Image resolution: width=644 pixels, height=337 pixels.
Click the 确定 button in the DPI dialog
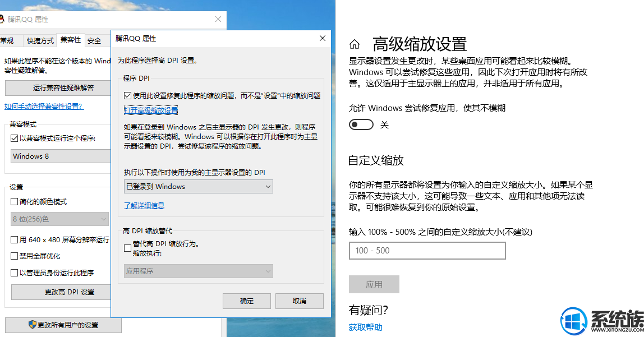click(x=246, y=301)
